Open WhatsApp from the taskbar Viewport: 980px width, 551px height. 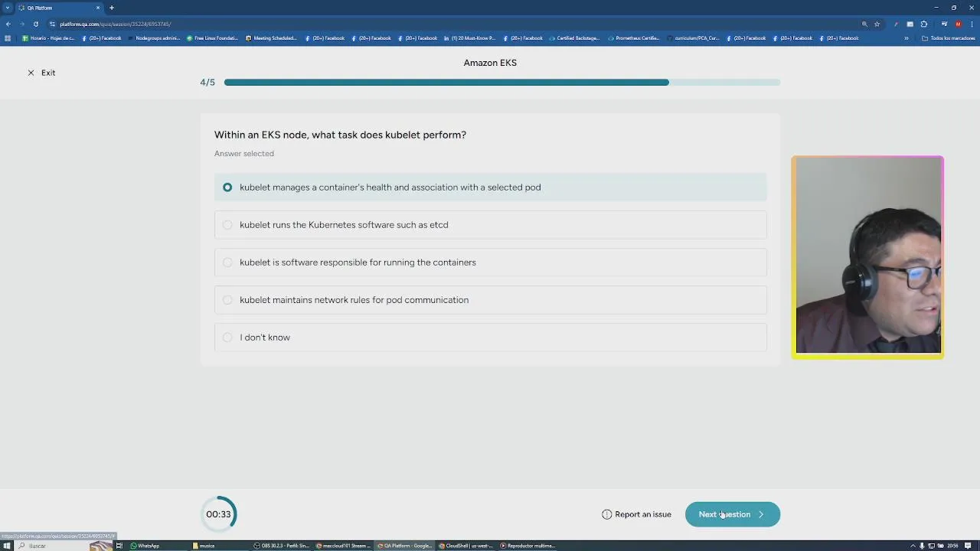(x=145, y=546)
